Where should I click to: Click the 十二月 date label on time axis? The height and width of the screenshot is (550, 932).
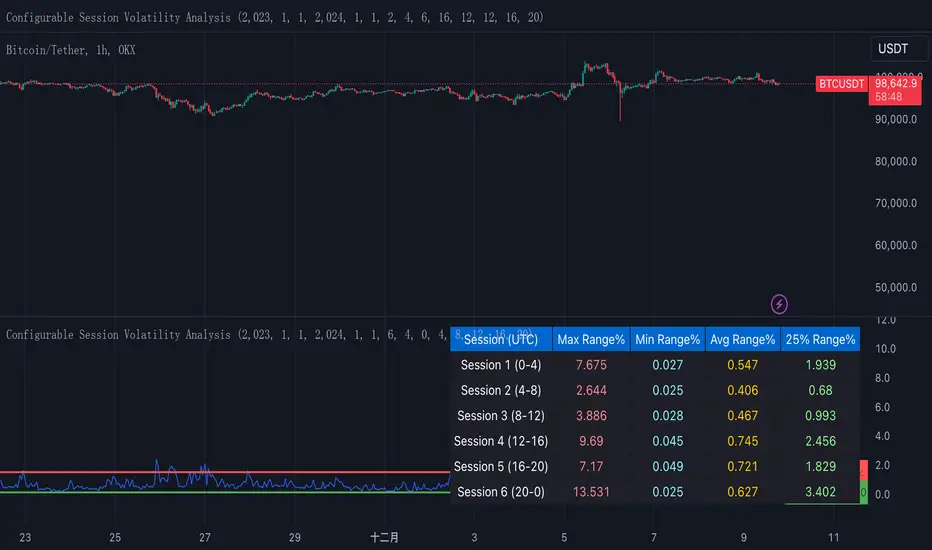tap(384, 538)
